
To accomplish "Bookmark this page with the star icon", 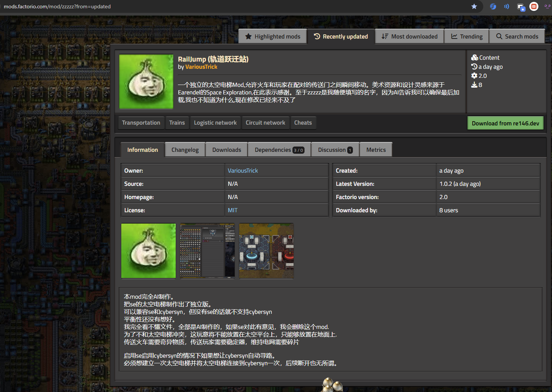I will tap(474, 6).
